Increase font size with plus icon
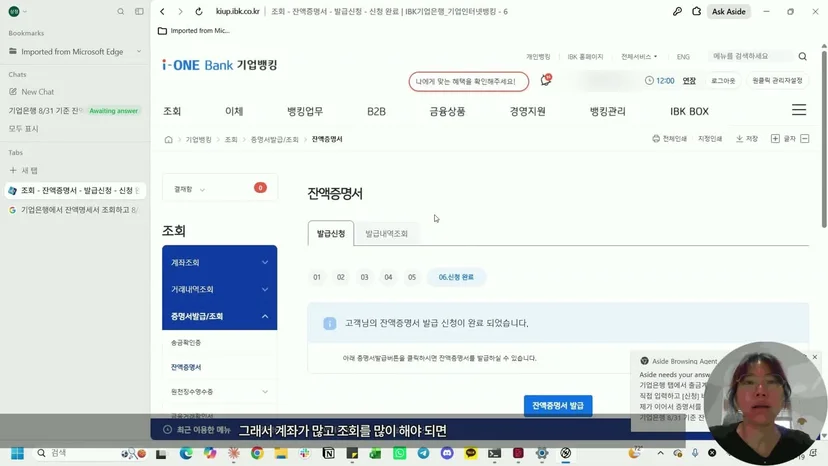828x466 pixels. [x=775, y=138]
